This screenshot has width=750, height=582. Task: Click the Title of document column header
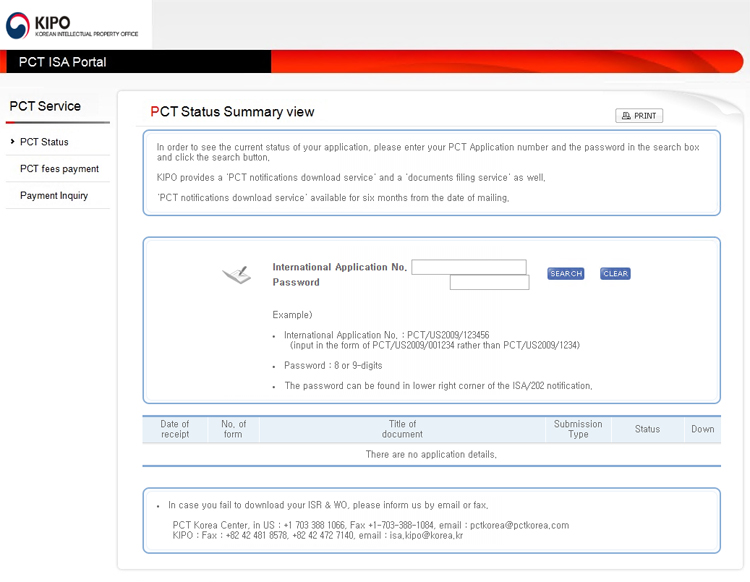(402, 429)
